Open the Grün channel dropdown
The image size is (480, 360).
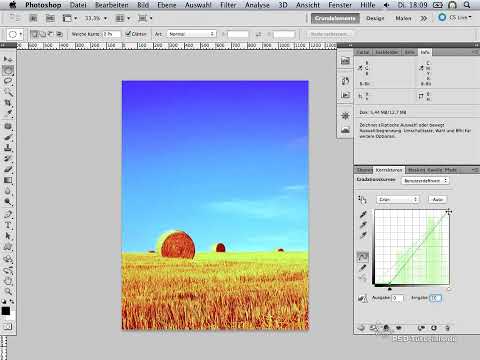pyautogui.click(x=397, y=199)
